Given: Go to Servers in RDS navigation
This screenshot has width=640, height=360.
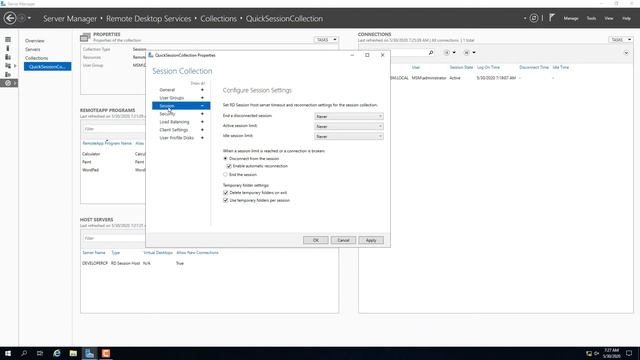Looking at the screenshot, I should coord(33,49).
